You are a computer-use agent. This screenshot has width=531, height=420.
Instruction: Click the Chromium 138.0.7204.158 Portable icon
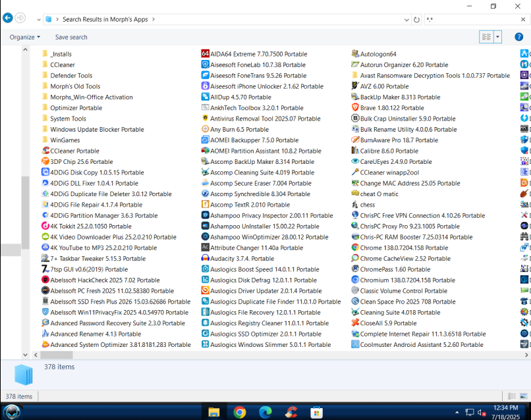click(x=355, y=280)
